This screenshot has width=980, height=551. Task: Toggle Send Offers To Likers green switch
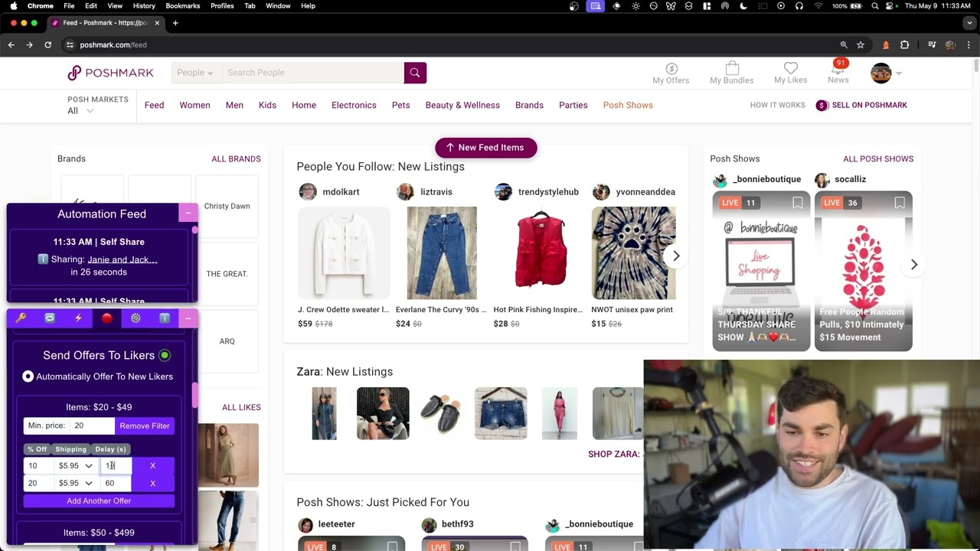[x=165, y=355]
